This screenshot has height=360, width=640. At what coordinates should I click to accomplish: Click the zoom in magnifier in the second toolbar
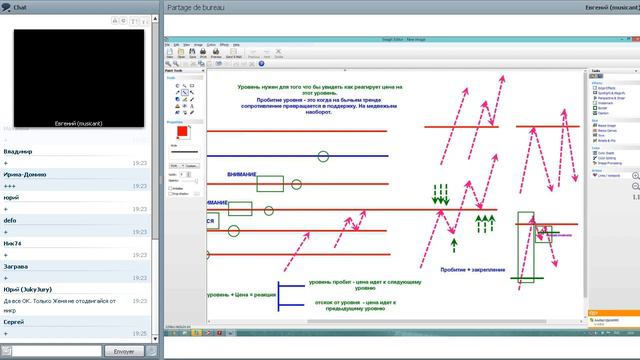[168, 64]
